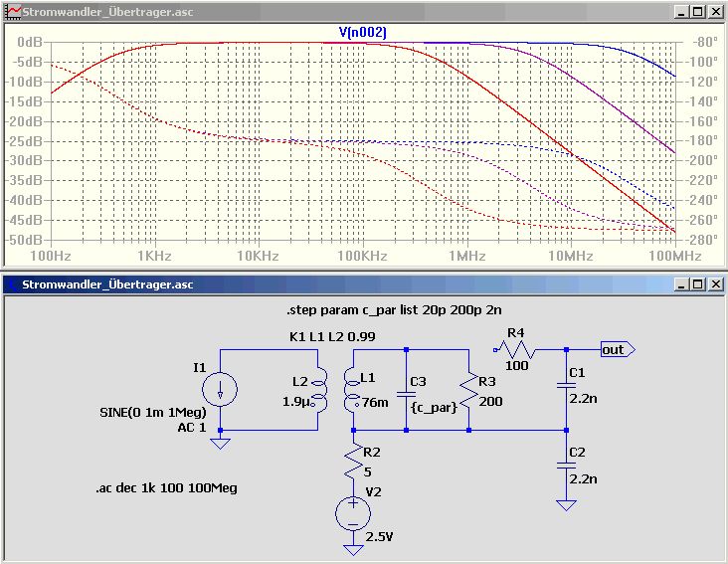
Task: Click the inductor L2 symbol
Action: point(318,390)
